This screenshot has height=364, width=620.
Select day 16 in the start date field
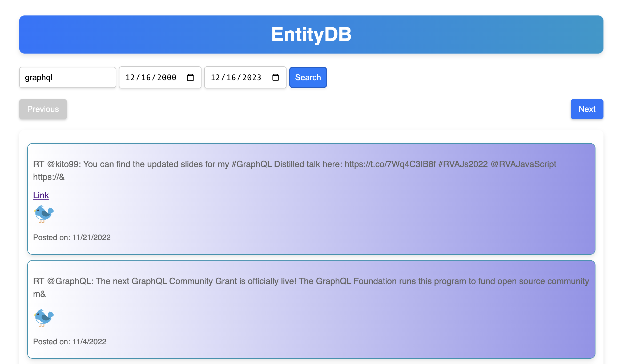click(146, 78)
